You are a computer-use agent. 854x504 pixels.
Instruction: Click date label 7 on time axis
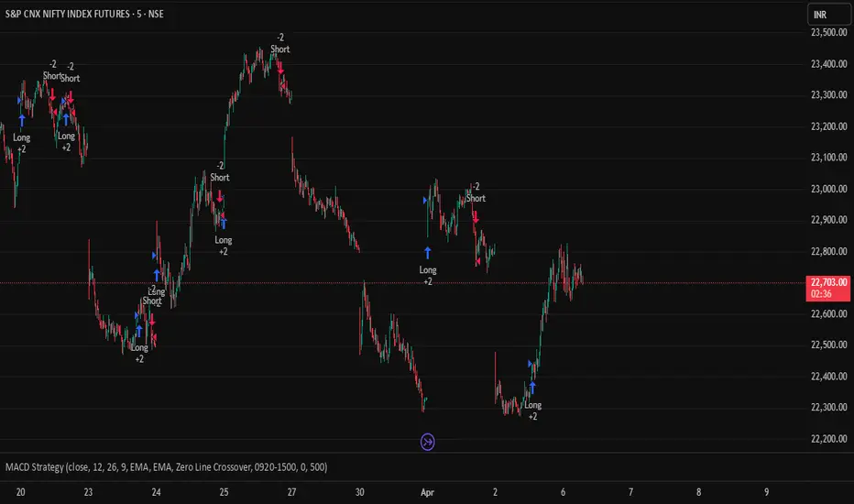tap(630, 492)
